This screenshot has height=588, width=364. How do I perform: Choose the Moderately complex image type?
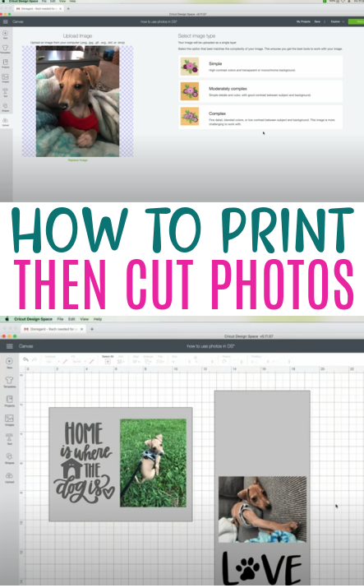(260, 91)
